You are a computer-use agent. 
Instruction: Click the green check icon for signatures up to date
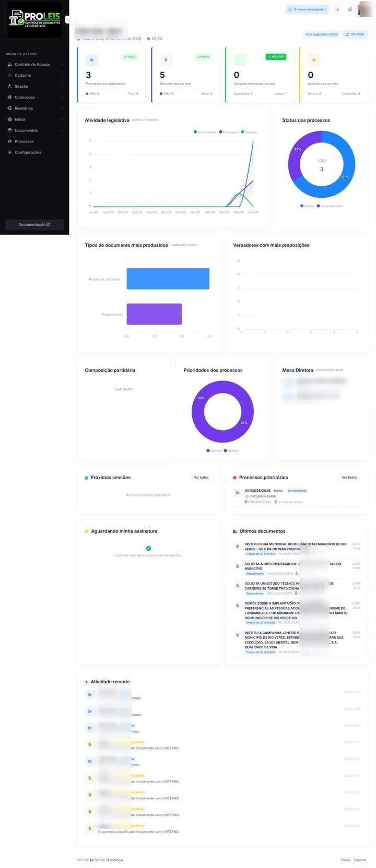coord(148,548)
